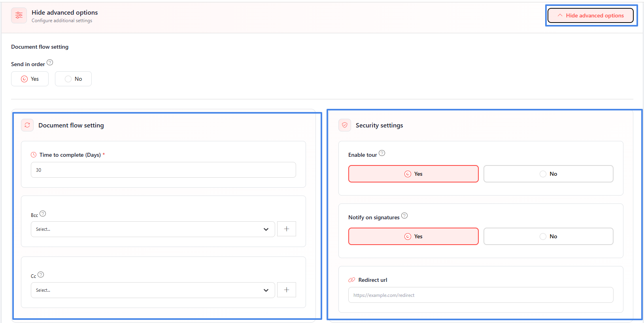Click the 'Configure additional settings' subtitle text

pos(62,21)
